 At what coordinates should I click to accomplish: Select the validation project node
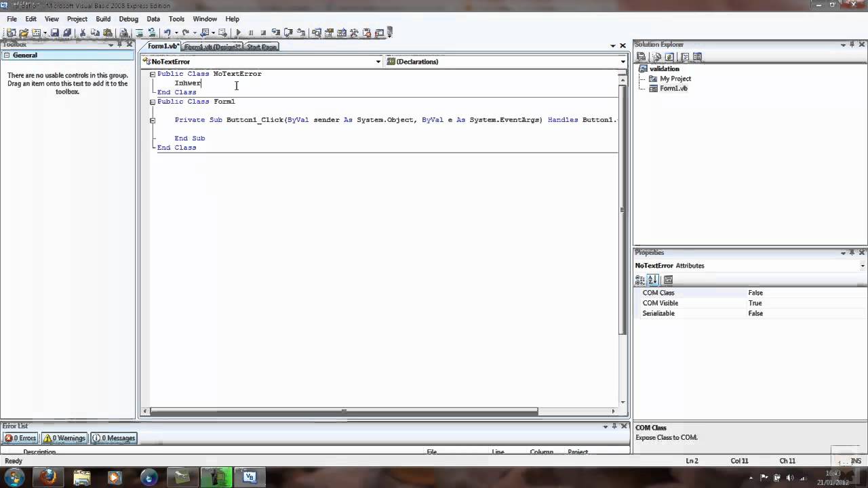coord(664,68)
